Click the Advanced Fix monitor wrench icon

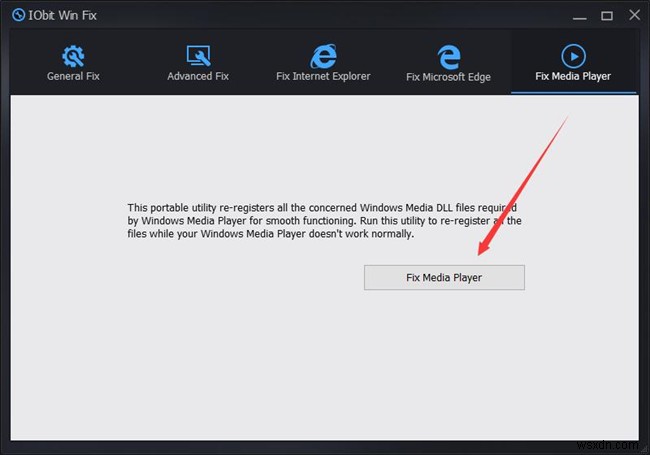coord(198,56)
